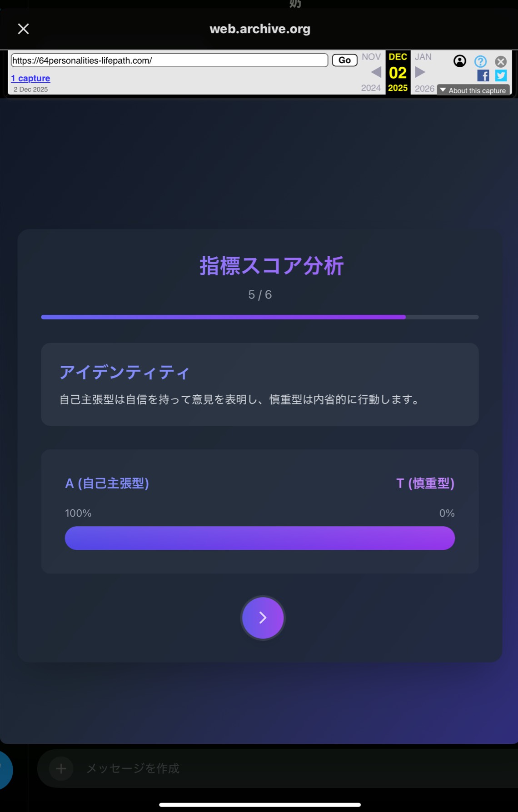Share this capture via the Facebook icon

(x=483, y=76)
